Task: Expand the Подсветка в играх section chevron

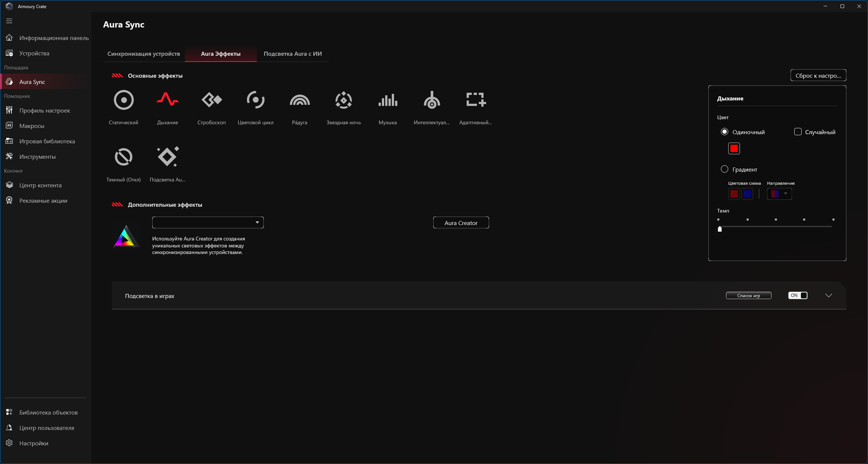Action: tap(828, 295)
